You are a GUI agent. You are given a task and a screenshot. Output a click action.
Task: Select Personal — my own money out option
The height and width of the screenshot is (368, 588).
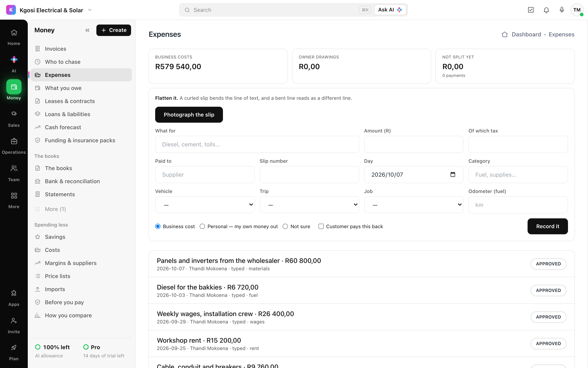click(x=202, y=226)
